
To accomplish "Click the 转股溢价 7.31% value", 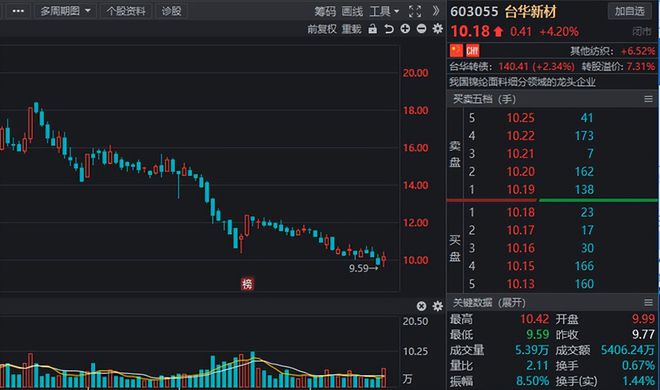I will pyautogui.click(x=641, y=66).
